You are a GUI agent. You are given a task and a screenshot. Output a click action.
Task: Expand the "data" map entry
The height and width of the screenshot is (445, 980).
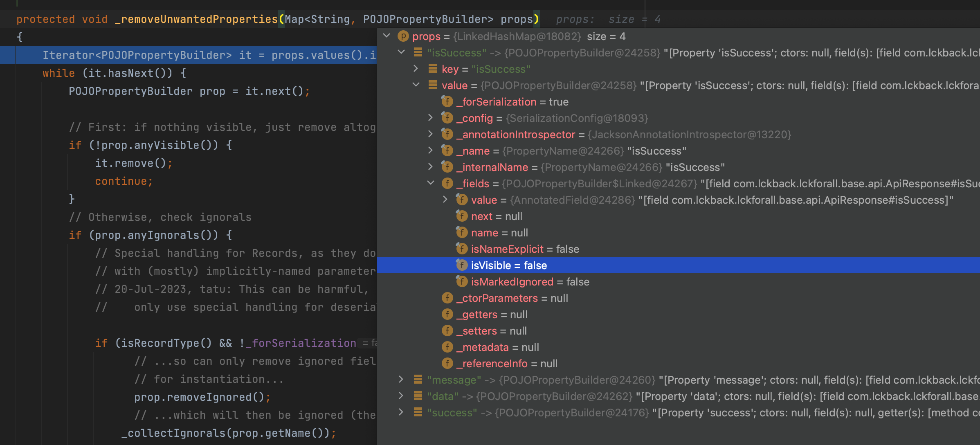coord(401,396)
